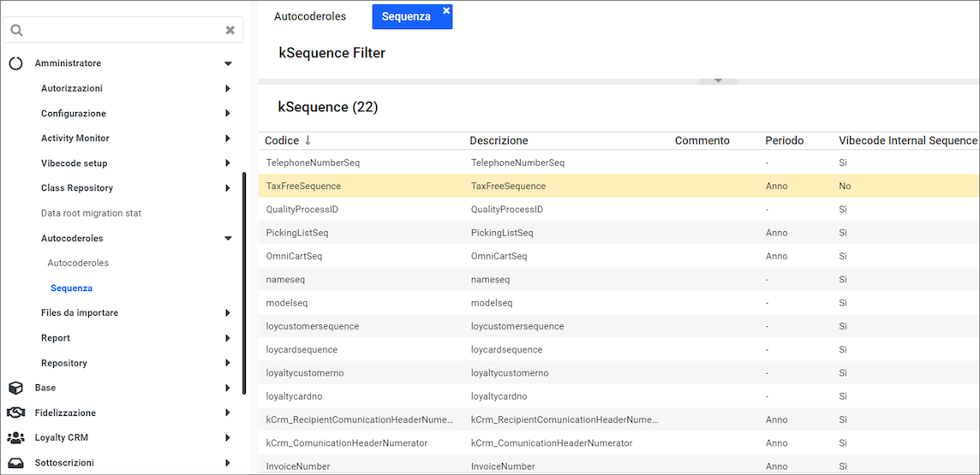Viewport: 980px width, 475px height.
Task: Click the Amministratore circle icon
Action: [15, 63]
